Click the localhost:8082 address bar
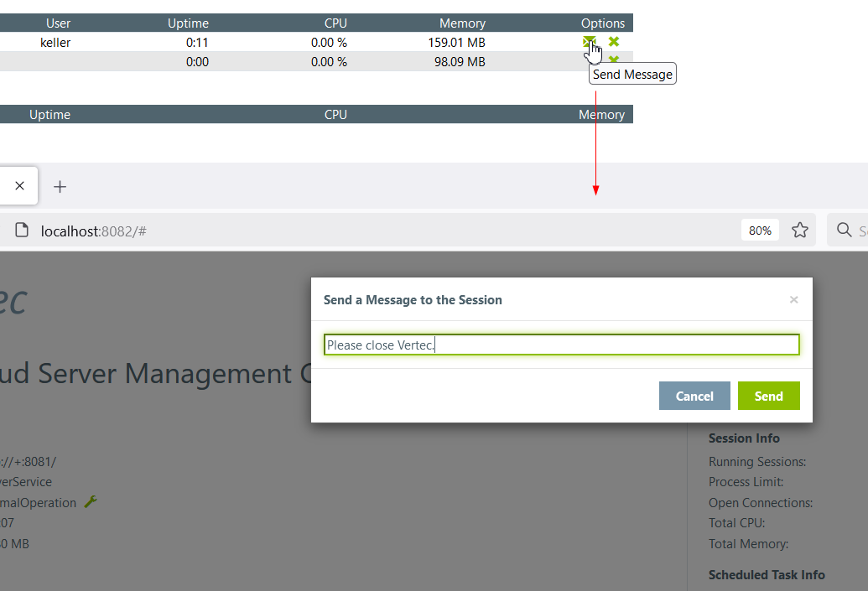 pyautogui.click(x=335, y=231)
